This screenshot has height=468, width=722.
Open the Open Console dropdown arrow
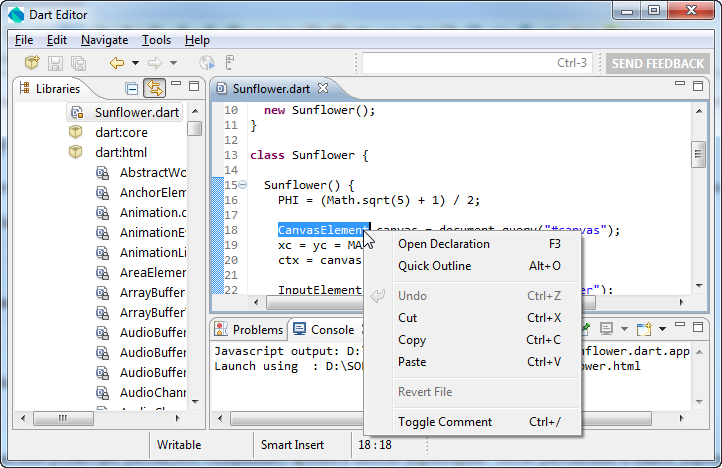click(663, 329)
